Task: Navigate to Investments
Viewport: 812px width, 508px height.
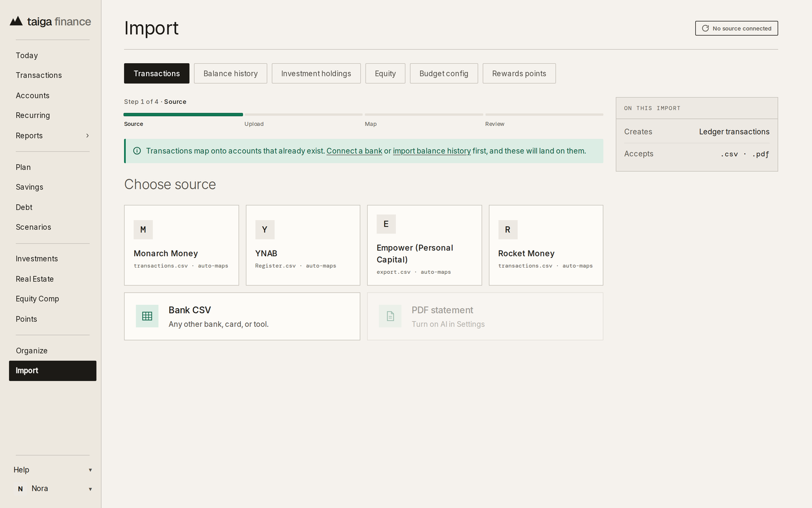Action: click(52, 259)
